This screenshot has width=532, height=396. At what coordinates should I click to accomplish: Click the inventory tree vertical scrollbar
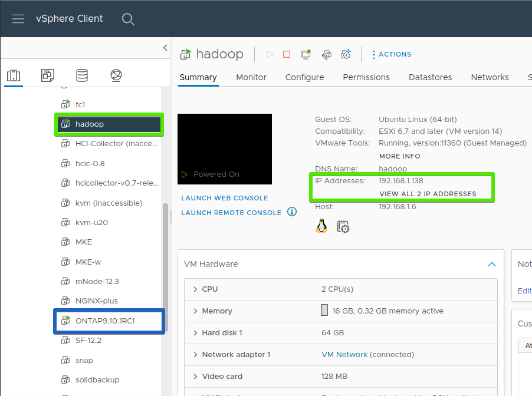[166, 268]
